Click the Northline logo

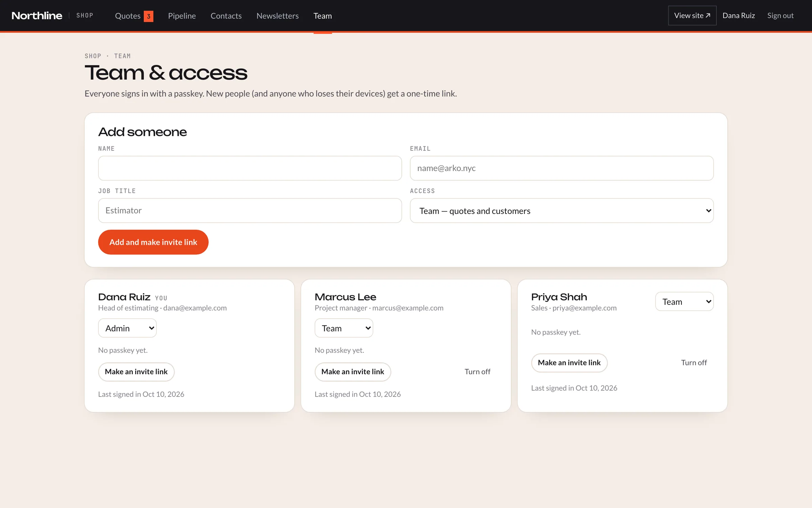tap(37, 16)
